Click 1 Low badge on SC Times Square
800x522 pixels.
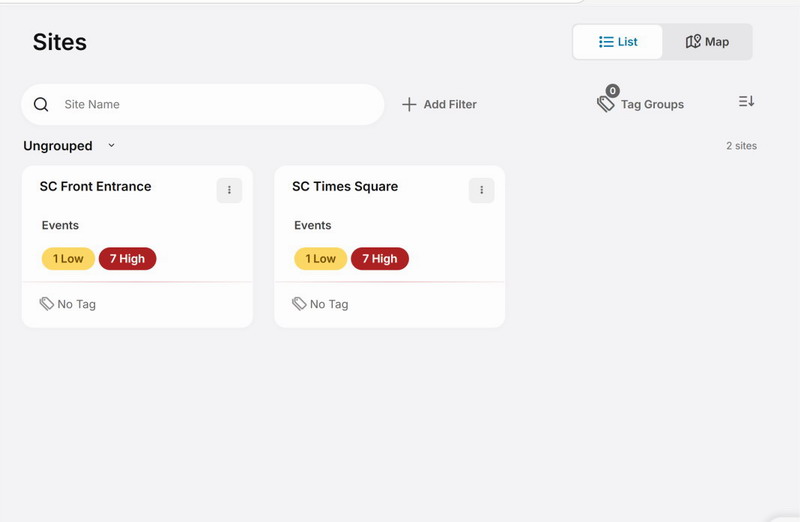pos(320,259)
